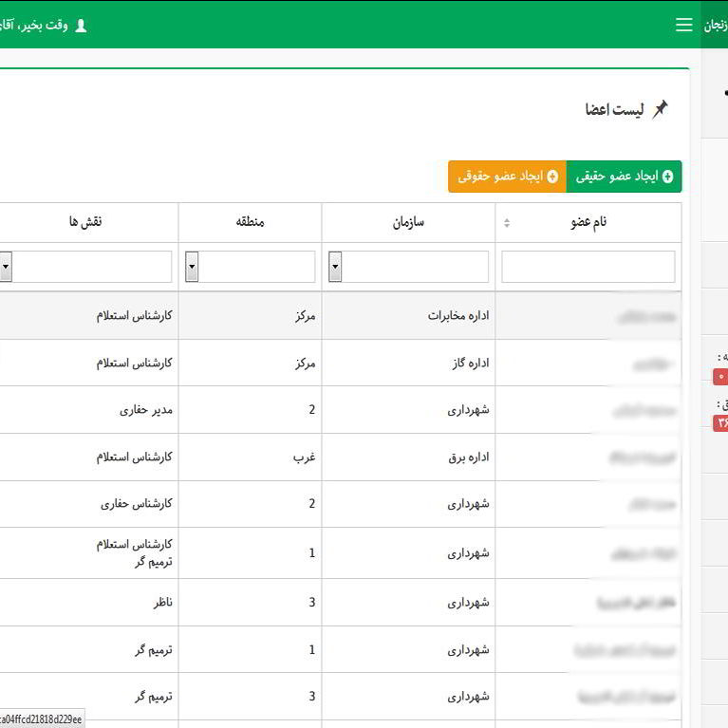The width and height of the screenshot is (728, 728).
Task: Click the user profile icon in the top bar
Action: coord(81,26)
